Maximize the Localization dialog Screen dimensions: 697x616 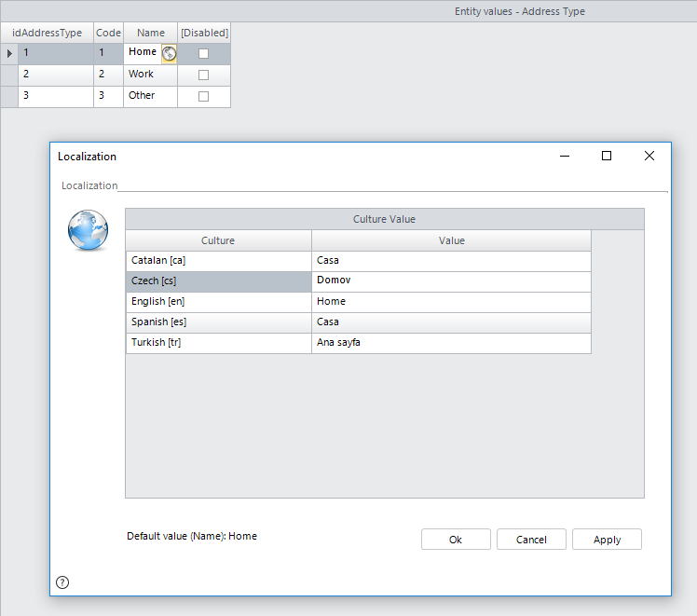point(607,156)
